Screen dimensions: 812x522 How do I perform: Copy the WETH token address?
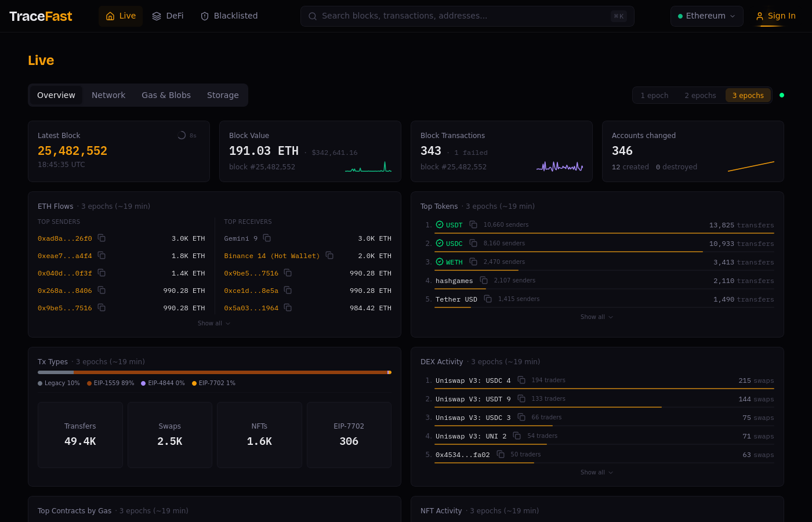coord(473,262)
